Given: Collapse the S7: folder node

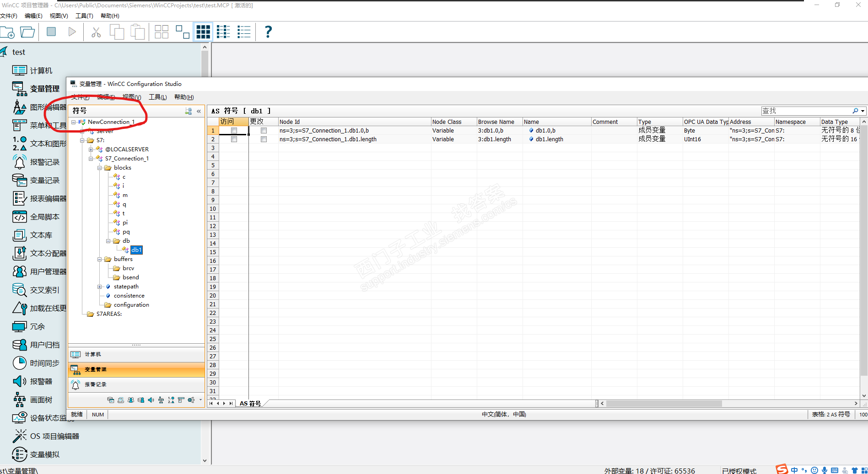Looking at the screenshot, I should point(82,140).
